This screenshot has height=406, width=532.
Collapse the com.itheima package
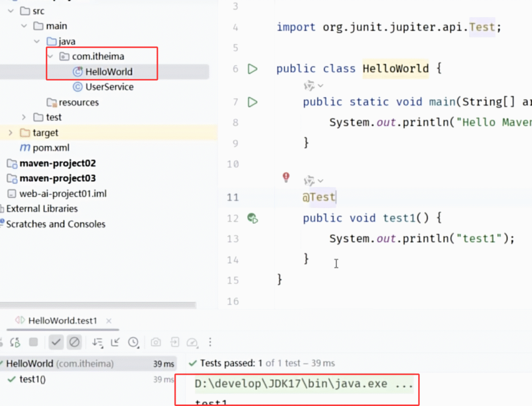(50, 56)
